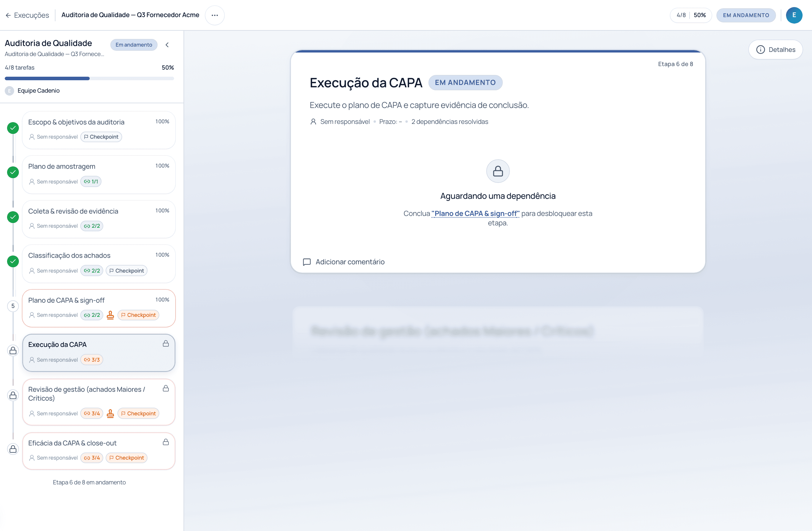
Task: Click 2/2 dependency chip on Coleta & revisão
Action: point(92,226)
